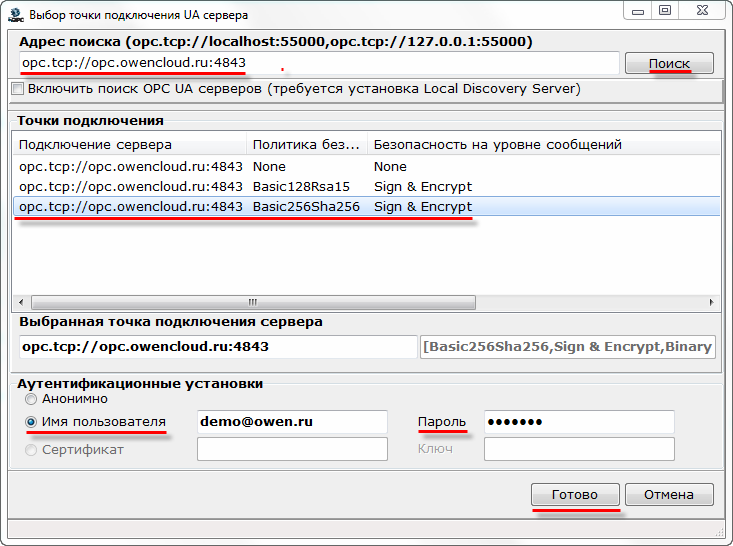
Task: Click the username field containing demo@owen.ru
Action: tap(292, 422)
